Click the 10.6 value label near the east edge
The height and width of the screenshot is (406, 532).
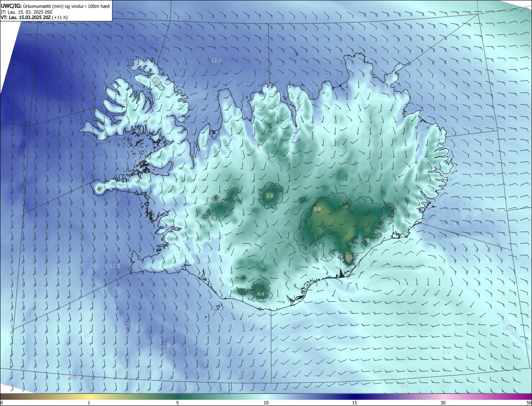point(507,328)
